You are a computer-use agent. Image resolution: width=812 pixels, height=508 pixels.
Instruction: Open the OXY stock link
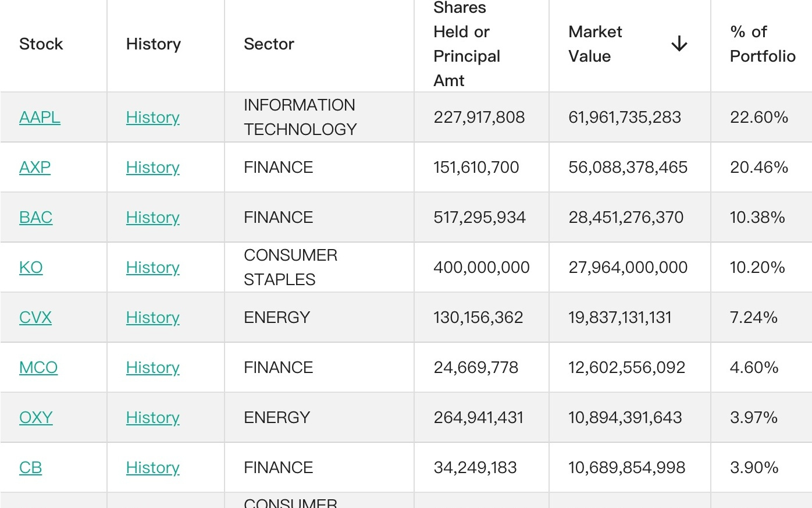click(x=36, y=418)
